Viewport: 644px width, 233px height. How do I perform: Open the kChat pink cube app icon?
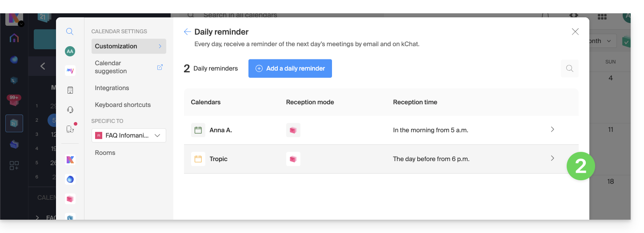pos(70,199)
